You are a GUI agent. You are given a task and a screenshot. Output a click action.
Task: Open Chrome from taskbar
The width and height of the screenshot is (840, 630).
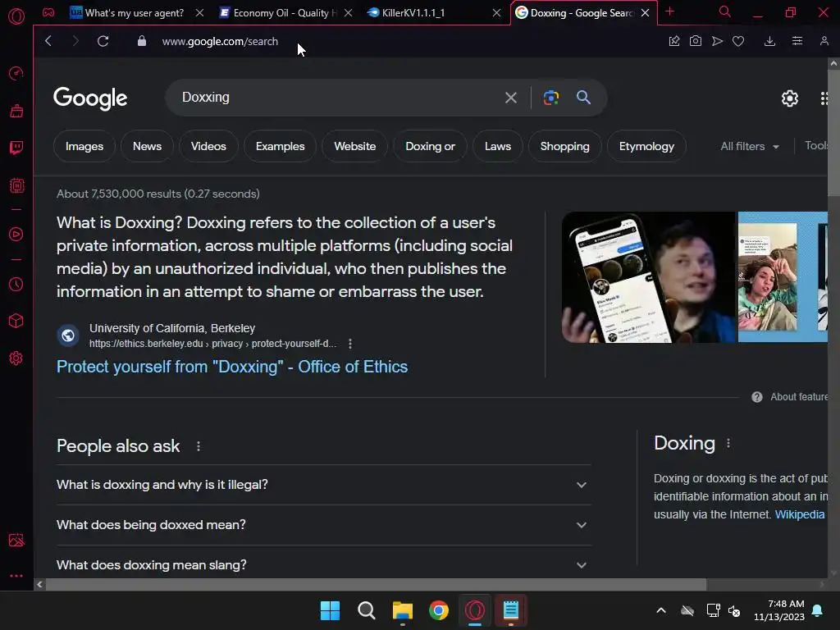pos(439,610)
